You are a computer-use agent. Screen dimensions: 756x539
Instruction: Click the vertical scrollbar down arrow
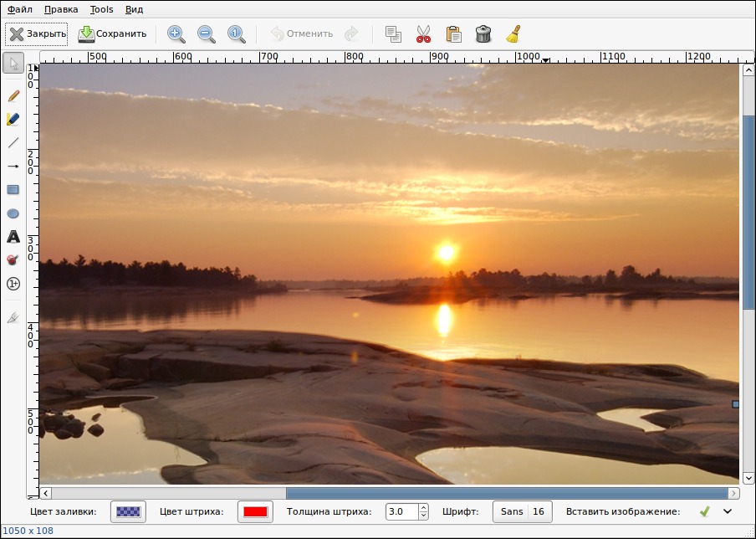(748, 478)
